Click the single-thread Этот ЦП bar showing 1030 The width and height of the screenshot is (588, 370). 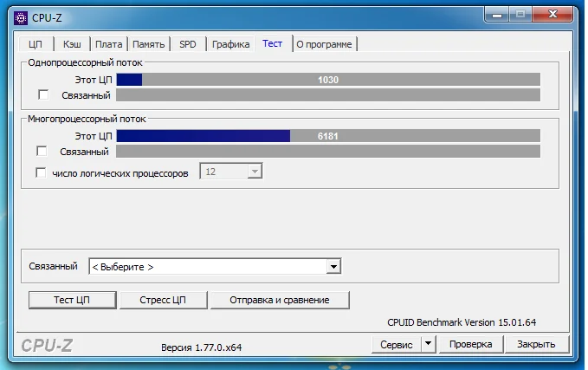[x=328, y=80]
